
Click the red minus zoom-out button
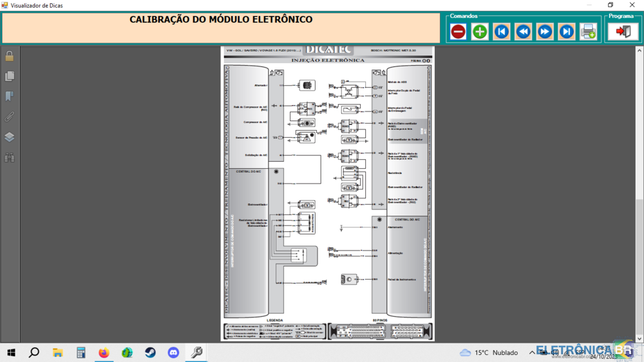458,32
